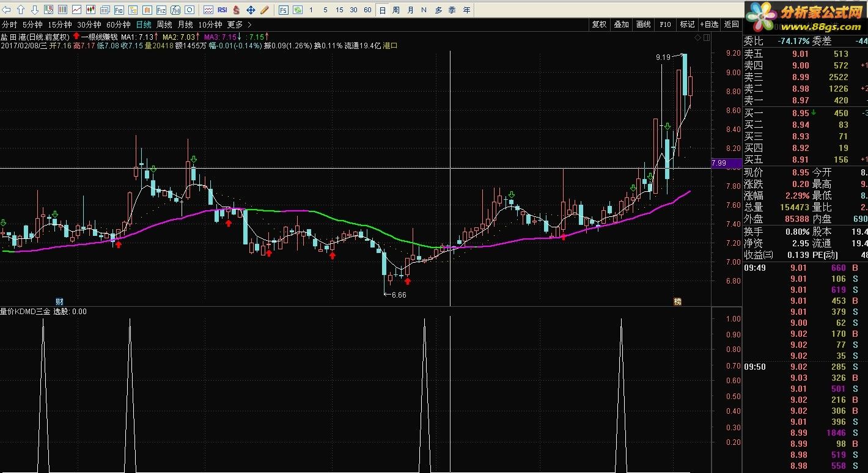This screenshot has height=473, width=868.
Task: Click the up arrow (previous stock) icon
Action: pyautogui.click(x=21, y=10)
